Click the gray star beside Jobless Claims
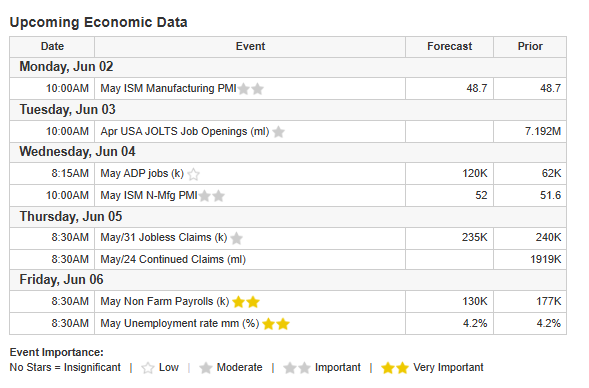 tap(236, 238)
